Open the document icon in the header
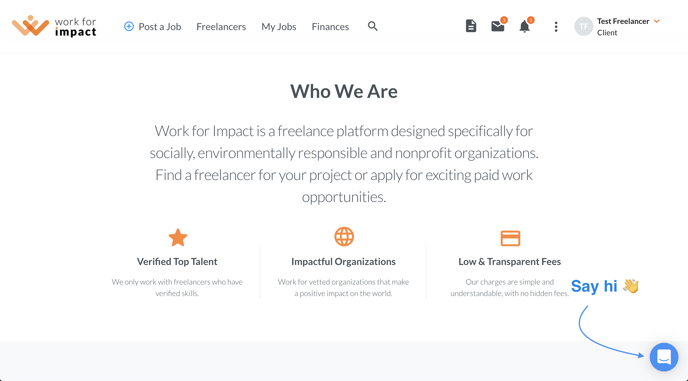 (471, 26)
